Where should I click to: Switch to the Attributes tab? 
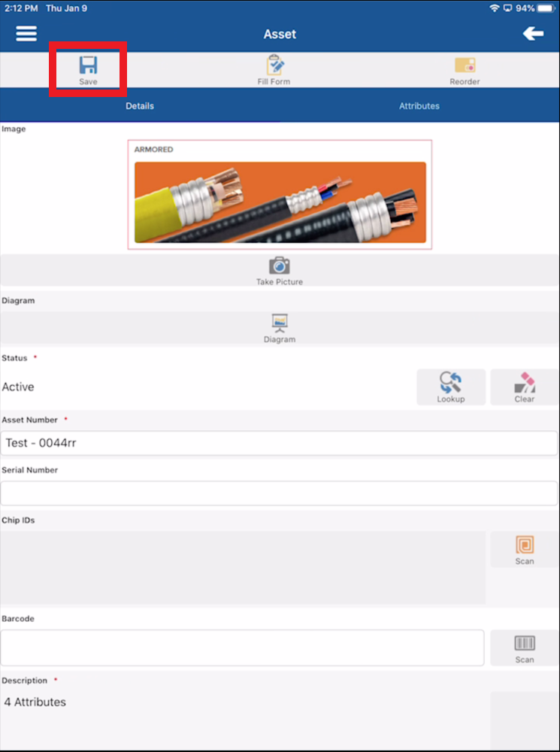419,106
